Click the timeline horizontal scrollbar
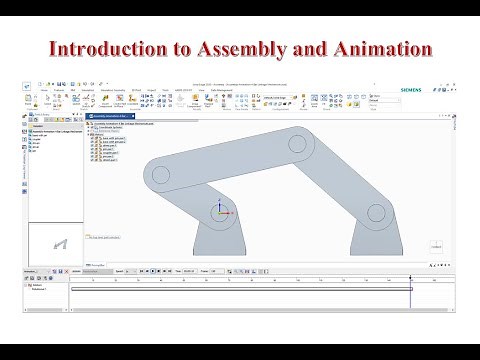The height and width of the screenshot is (360, 480). 261,310
